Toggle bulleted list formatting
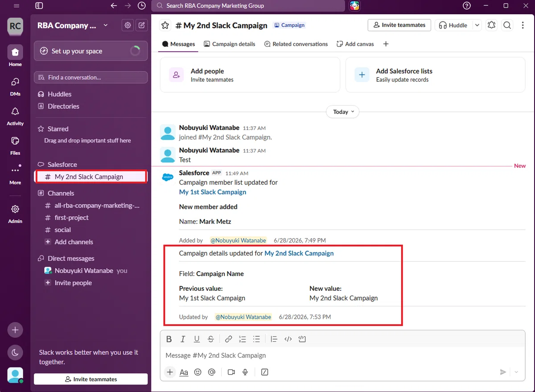 (x=256, y=339)
